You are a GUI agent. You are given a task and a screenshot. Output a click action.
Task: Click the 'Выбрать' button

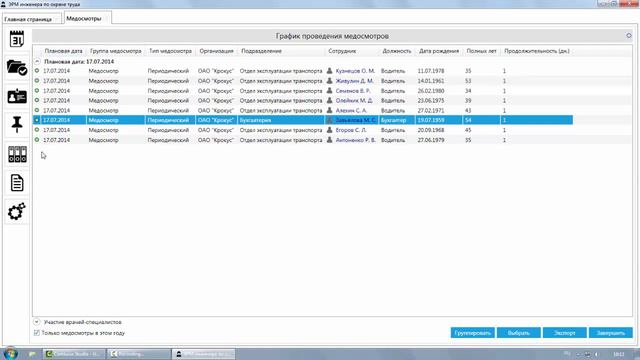click(x=519, y=333)
